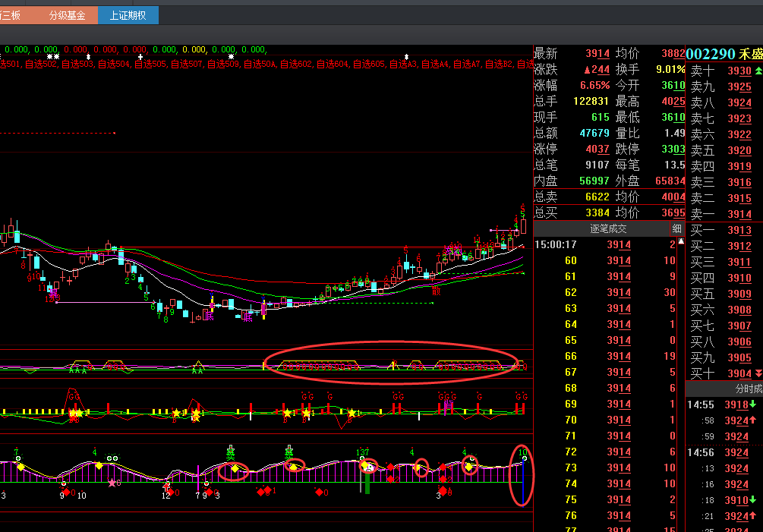Screen dimensions: 763x532
Task: Click the 15:00:17 tick trade row
Action: [x=605, y=244]
